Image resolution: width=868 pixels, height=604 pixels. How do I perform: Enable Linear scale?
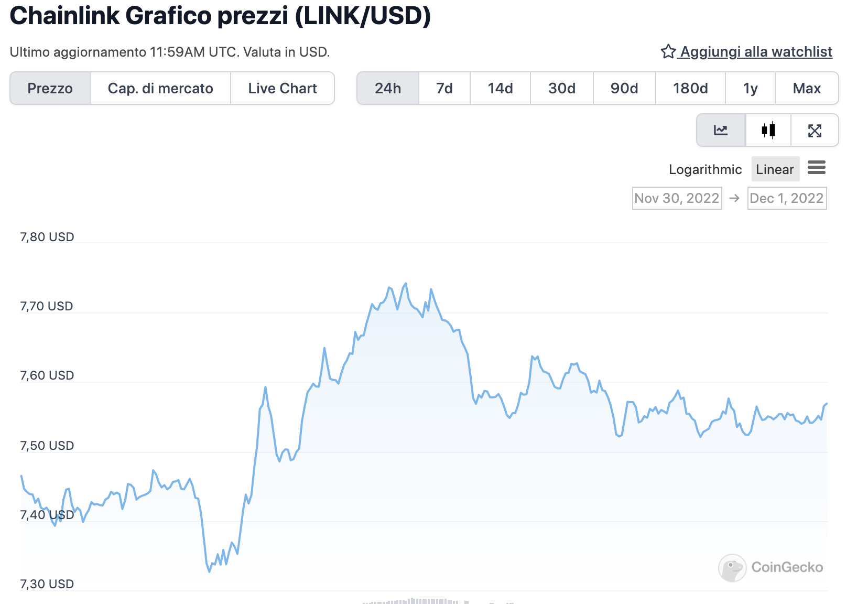(x=775, y=169)
